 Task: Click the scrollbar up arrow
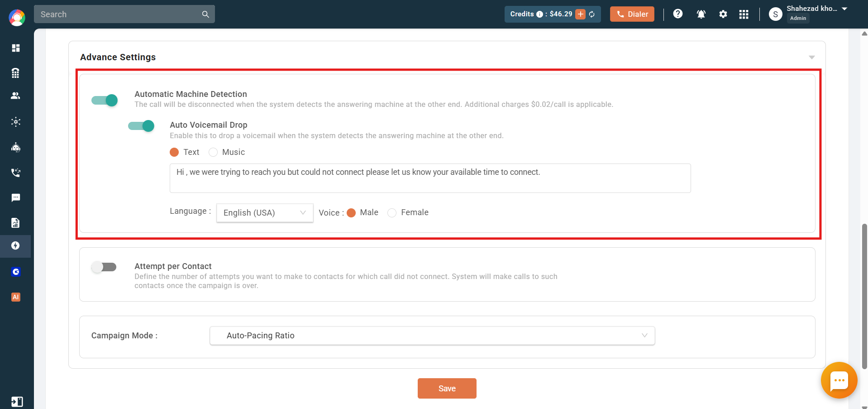click(x=865, y=34)
